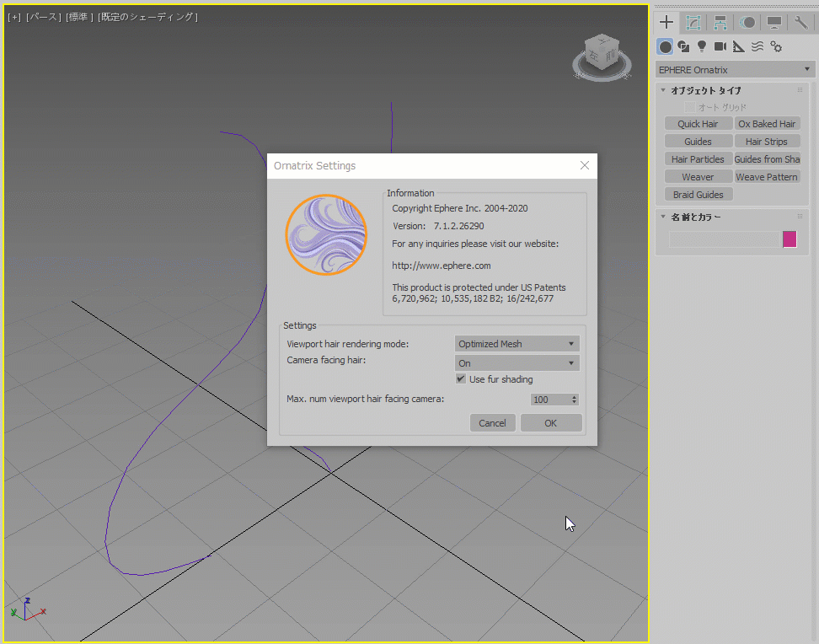The image size is (819, 644).
Task: Open the Modify panel tab
Action: click(x=693, y=23)
